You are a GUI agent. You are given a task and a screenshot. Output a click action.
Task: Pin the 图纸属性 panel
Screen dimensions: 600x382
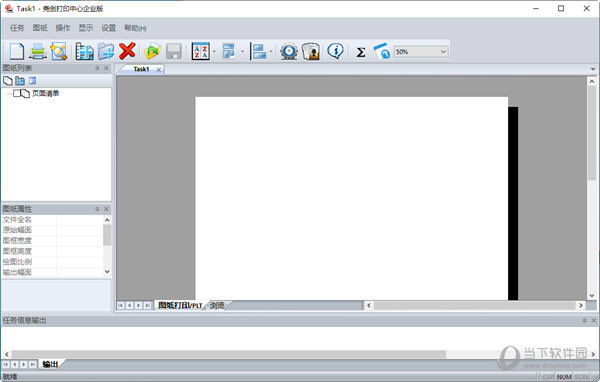click(97, 209)
